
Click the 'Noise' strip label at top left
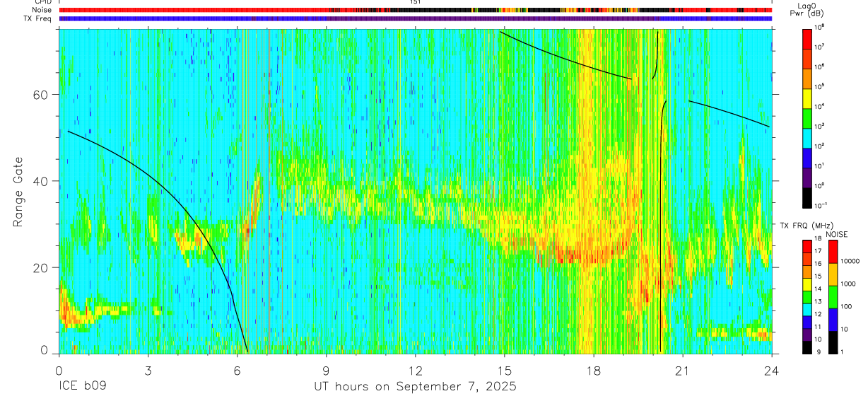click(x=44, y=10)
